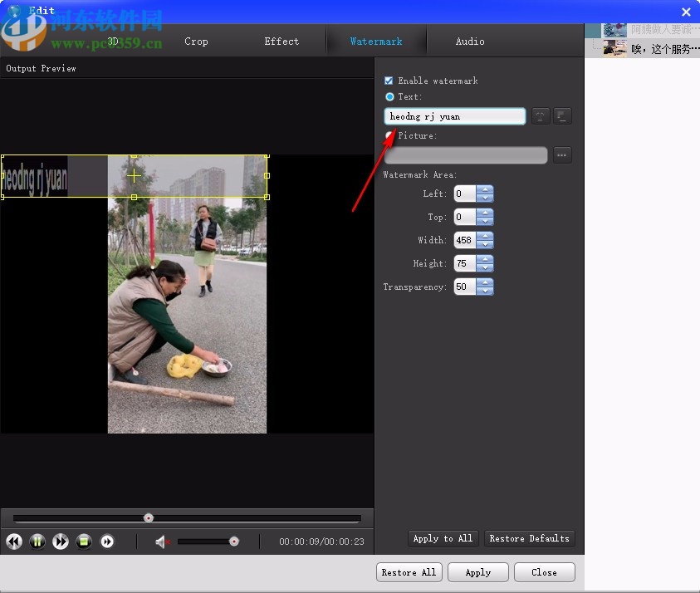
Task: Open the Effect tab
Action: 281,41
